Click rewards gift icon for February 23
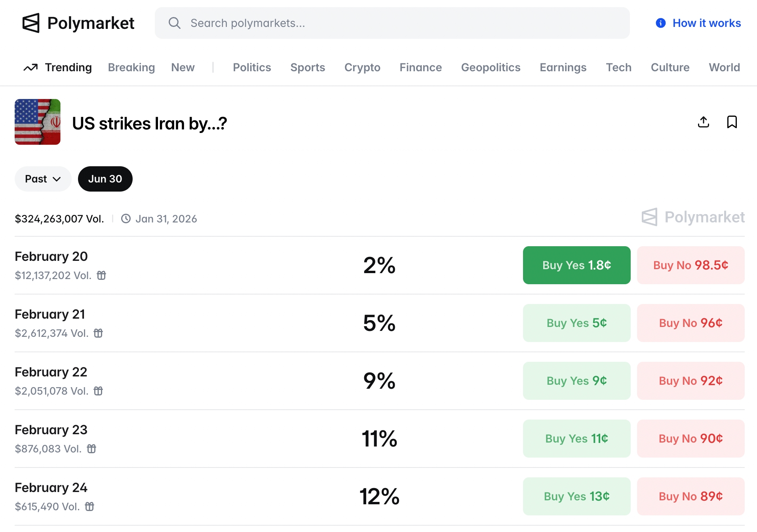 click(91, 448)
